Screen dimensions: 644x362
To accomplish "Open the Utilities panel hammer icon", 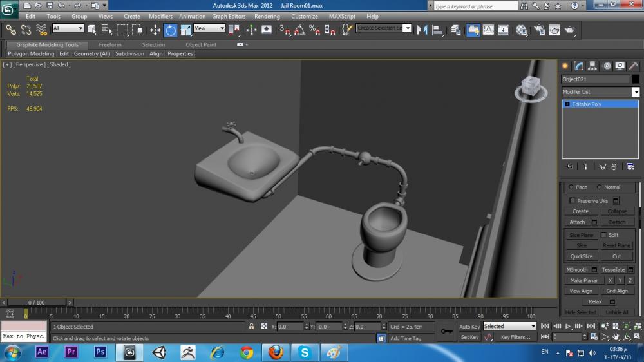I will [634, 66].
